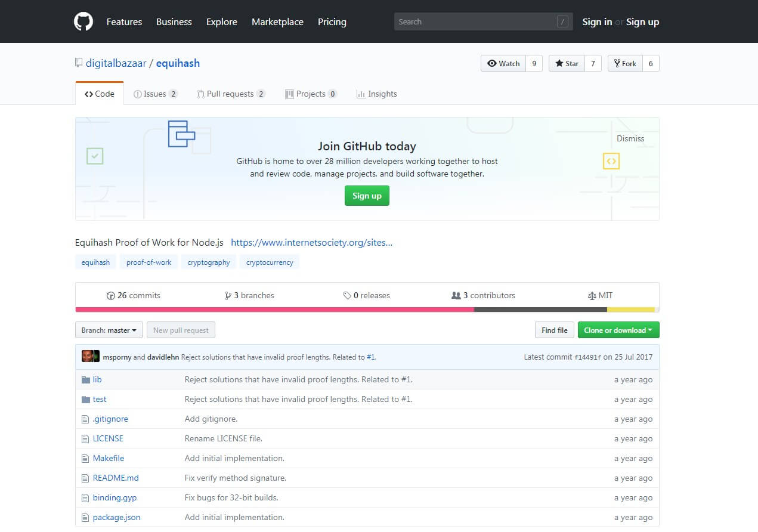Switch to the Issues tab
The height and width of the screenshot is (532, 758).
pos(155,94)
